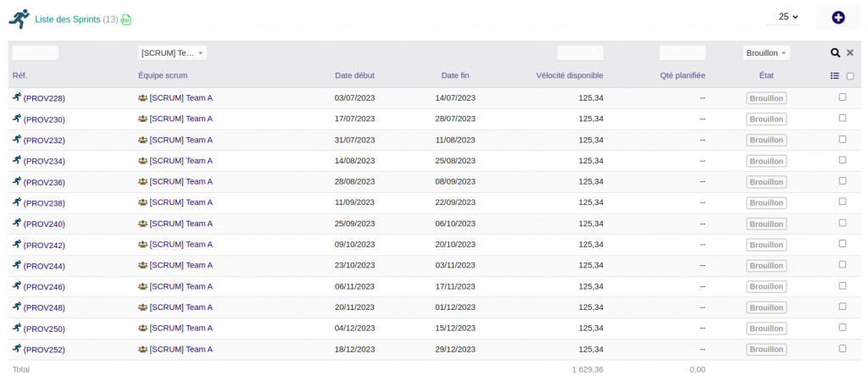Click the search magnifier icon
Viewport: 868px width, 387px height.
pos(835,53)
